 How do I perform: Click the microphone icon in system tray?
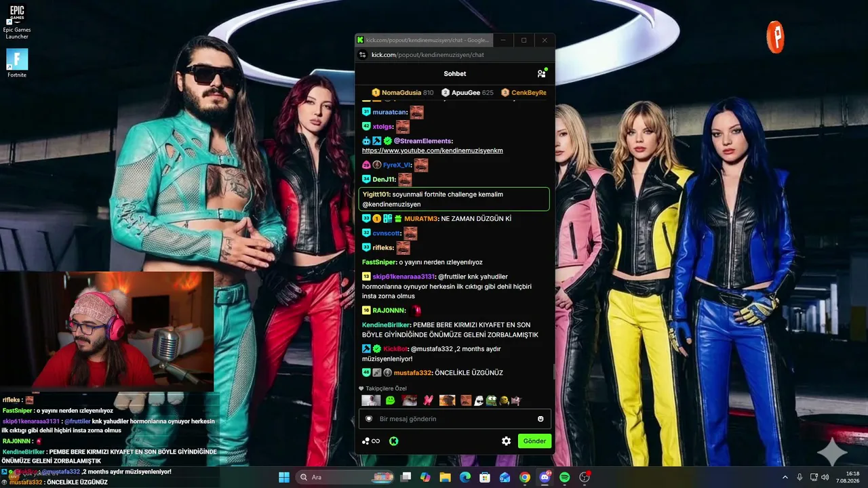click(800, 477)
